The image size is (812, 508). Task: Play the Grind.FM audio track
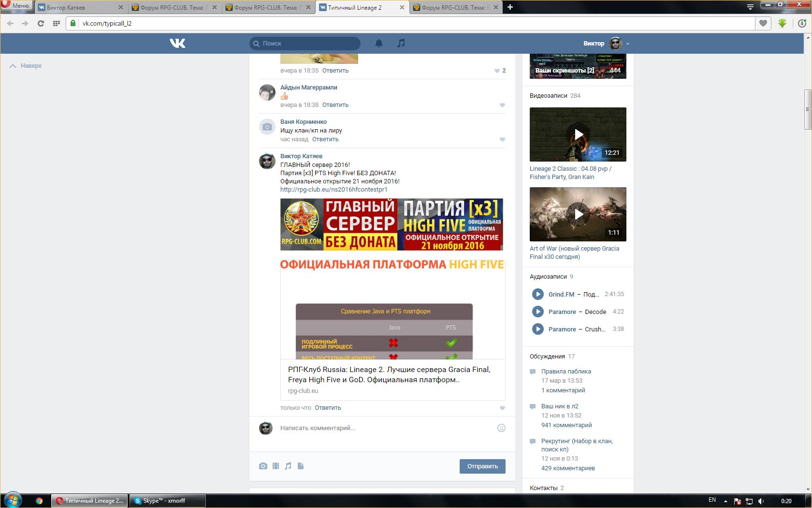[x=537, y=294]
